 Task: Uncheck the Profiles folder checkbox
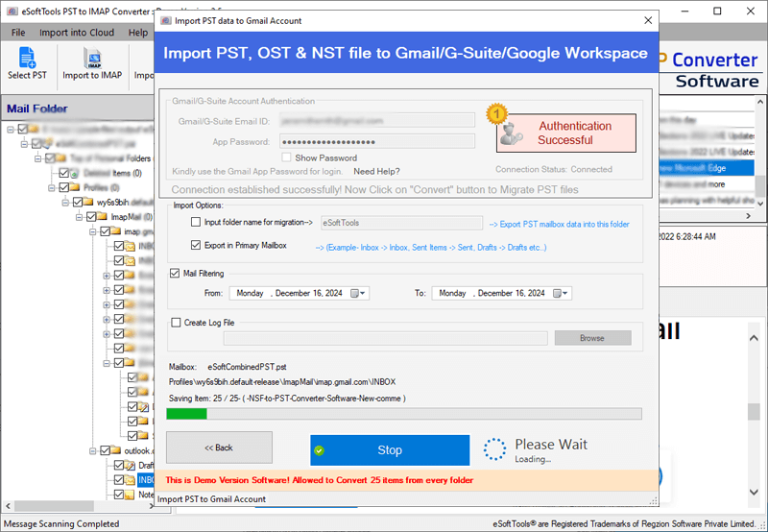pyautogui.click(x=63, y=187)
